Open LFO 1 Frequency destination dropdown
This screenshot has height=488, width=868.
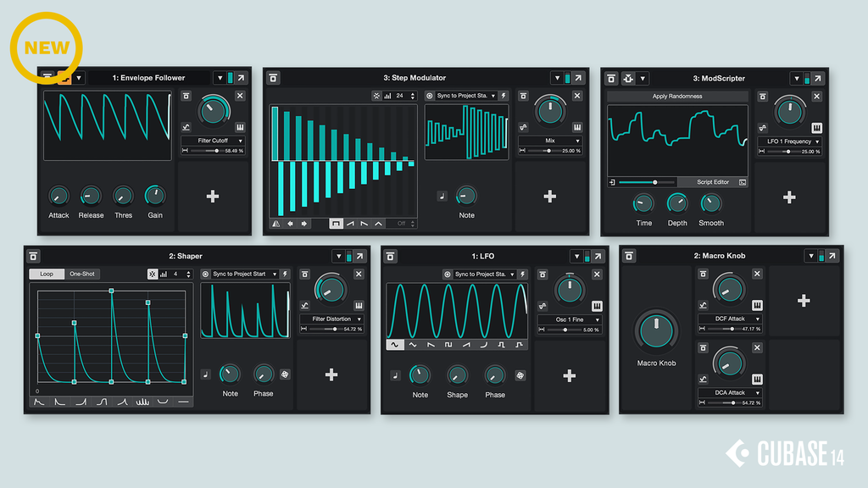point(789,141)
